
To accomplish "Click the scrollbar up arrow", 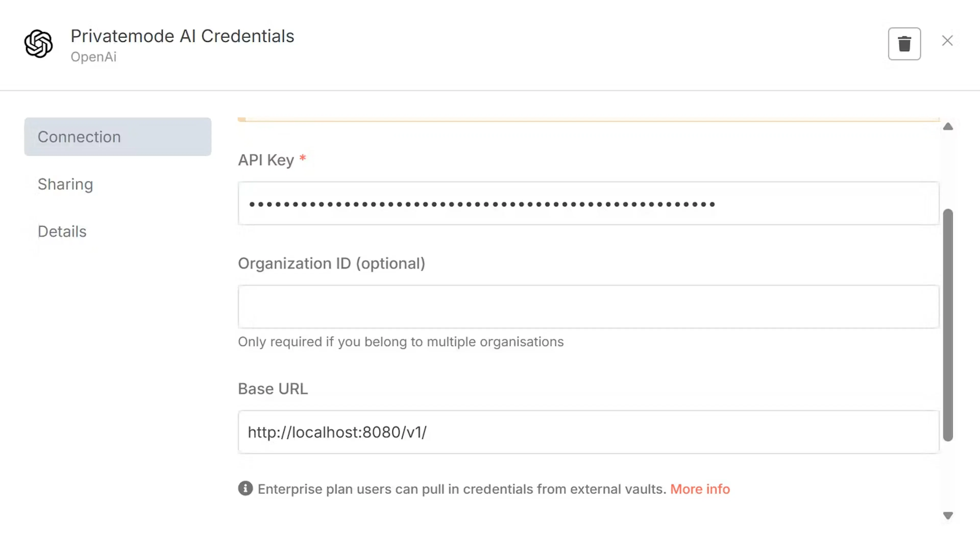I will [948, 126].
